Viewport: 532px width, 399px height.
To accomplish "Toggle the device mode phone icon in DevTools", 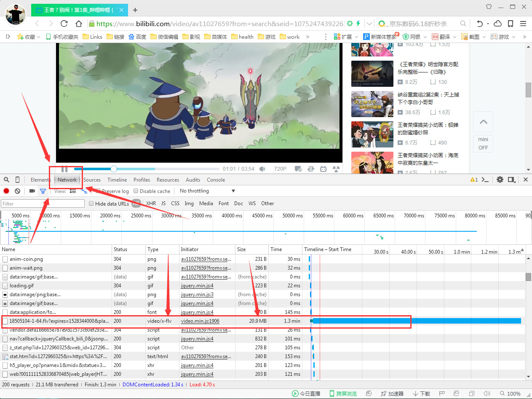I will tap(17, 179).
